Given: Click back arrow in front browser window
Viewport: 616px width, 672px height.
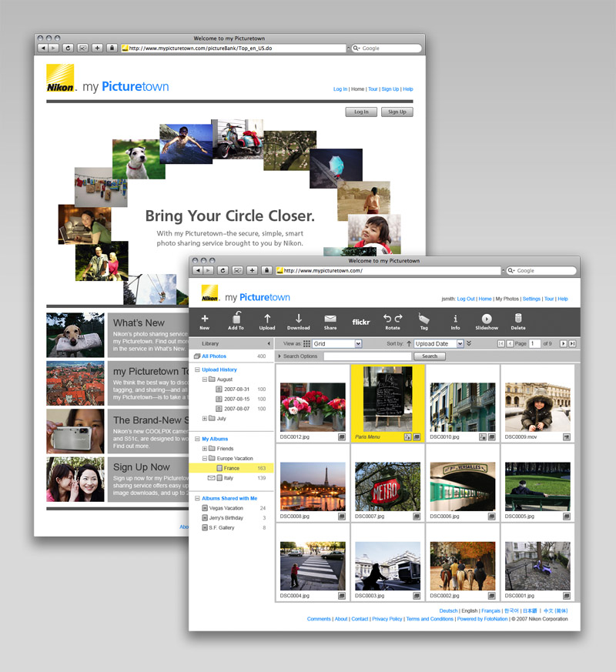Looking at the screenshot, I should click(x=197, y=270).
